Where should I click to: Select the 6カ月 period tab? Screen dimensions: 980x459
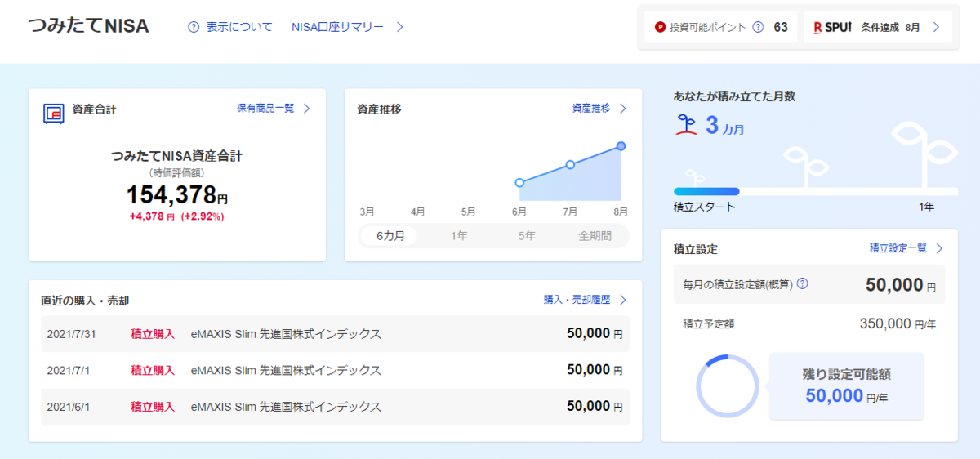390,236
